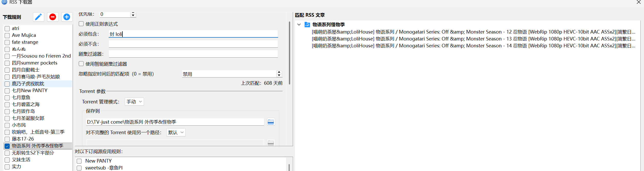Image resolution: width=644 pixels, height=171 pixels.
Task: Click the qBittorrent logo in the title bar
Action: click(4, 2)
